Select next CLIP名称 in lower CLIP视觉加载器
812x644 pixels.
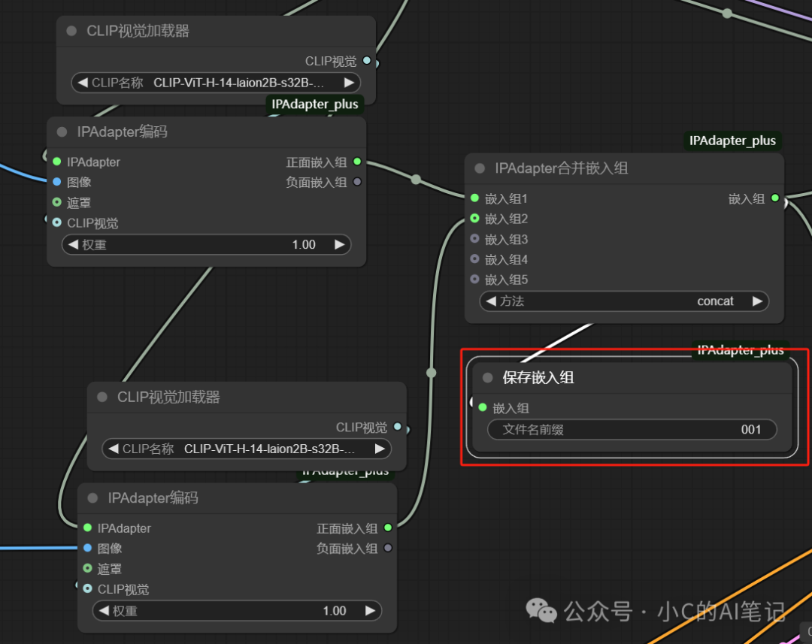tap(380, 449)
